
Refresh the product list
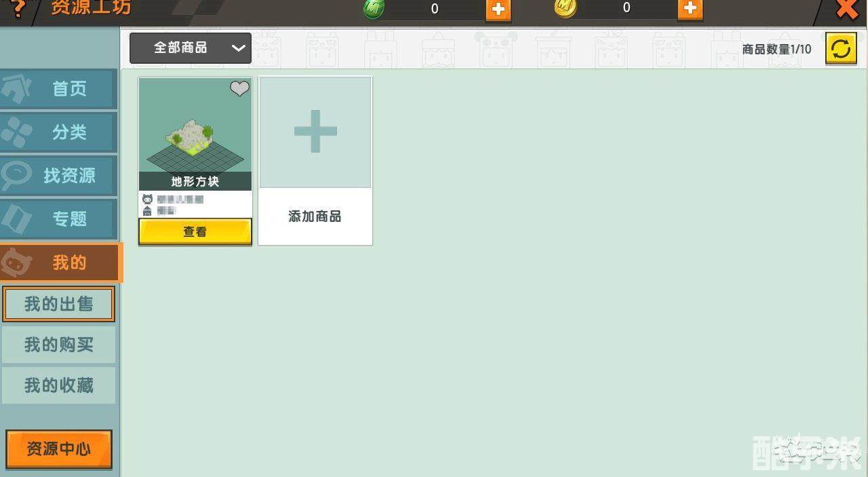(840, 49)
